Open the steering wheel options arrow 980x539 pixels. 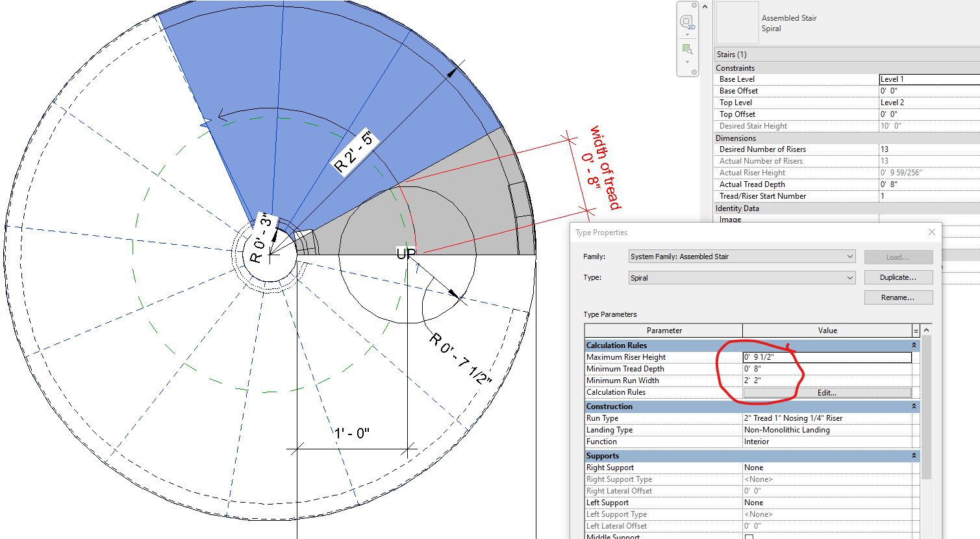(x=687, y=34)
